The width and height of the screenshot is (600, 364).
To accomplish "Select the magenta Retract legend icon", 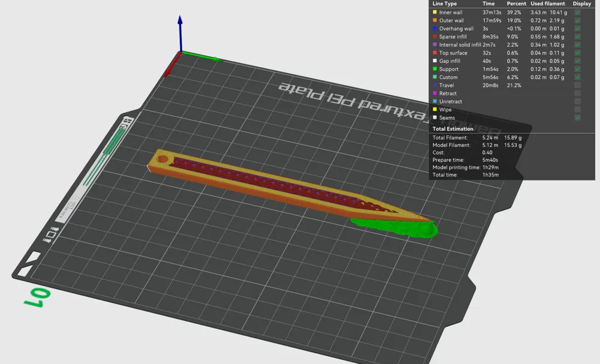I will coord(435,94).
